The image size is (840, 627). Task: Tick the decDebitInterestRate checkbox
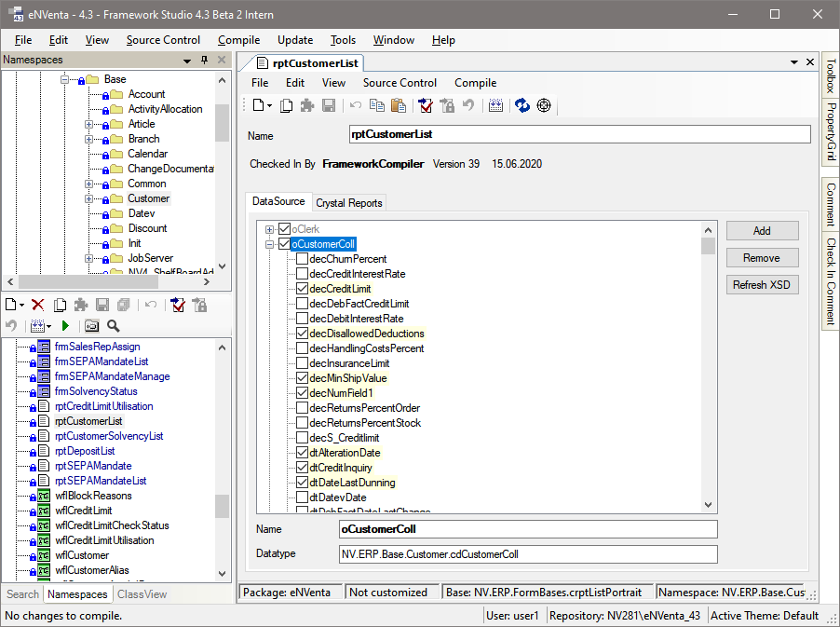click(x=302, y=319)
